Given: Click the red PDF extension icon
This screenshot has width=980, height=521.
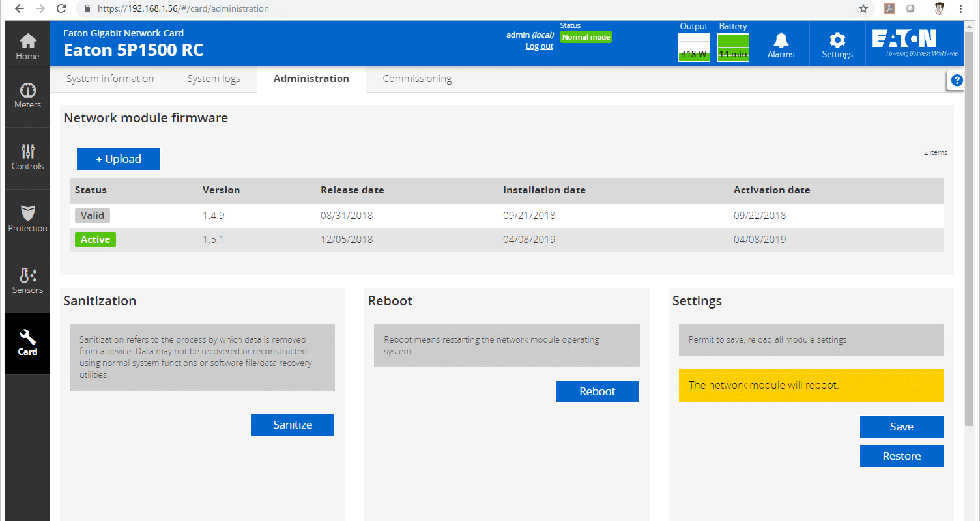Looking at the screenshot, I should click(x=889, y=8).
